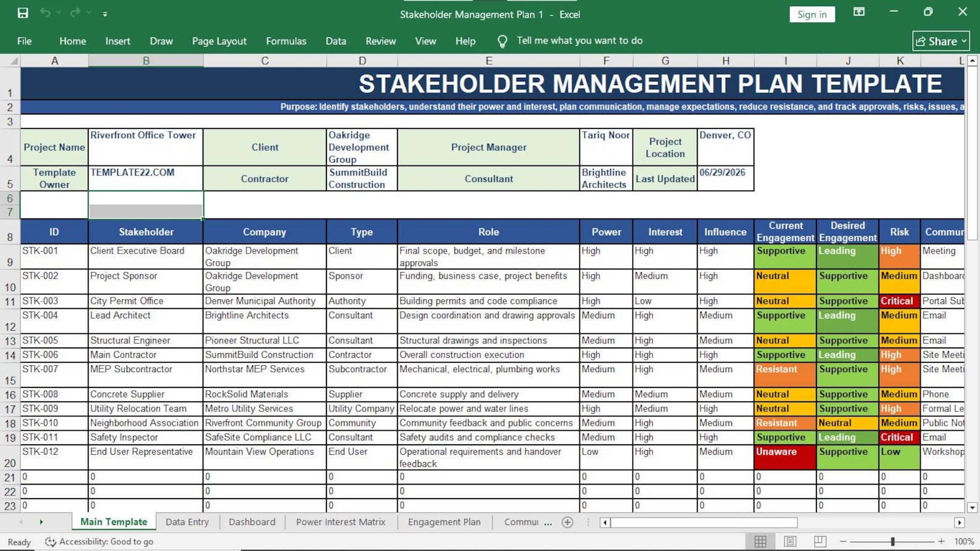
Task: Open the Help ribbon tab
Action: click(465, 41)
